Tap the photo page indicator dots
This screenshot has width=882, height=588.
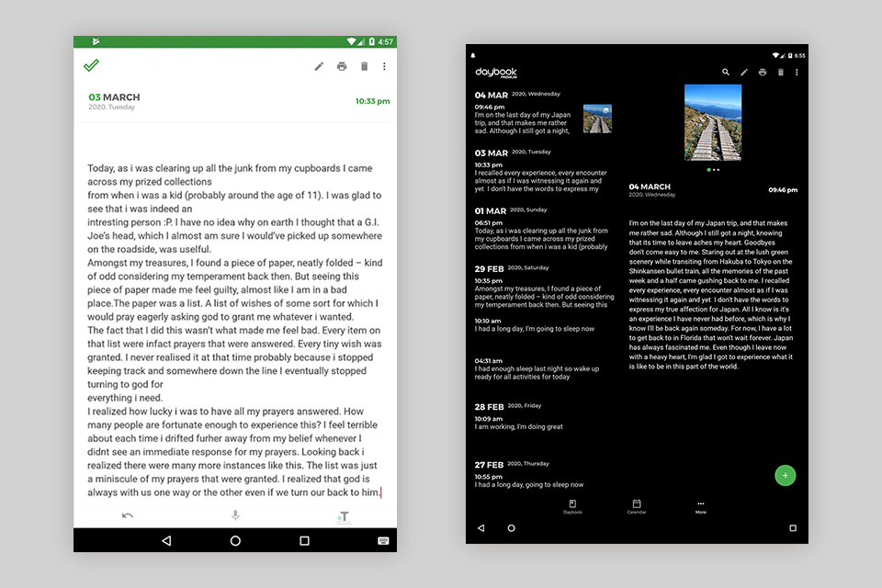(x=713, y=169)
